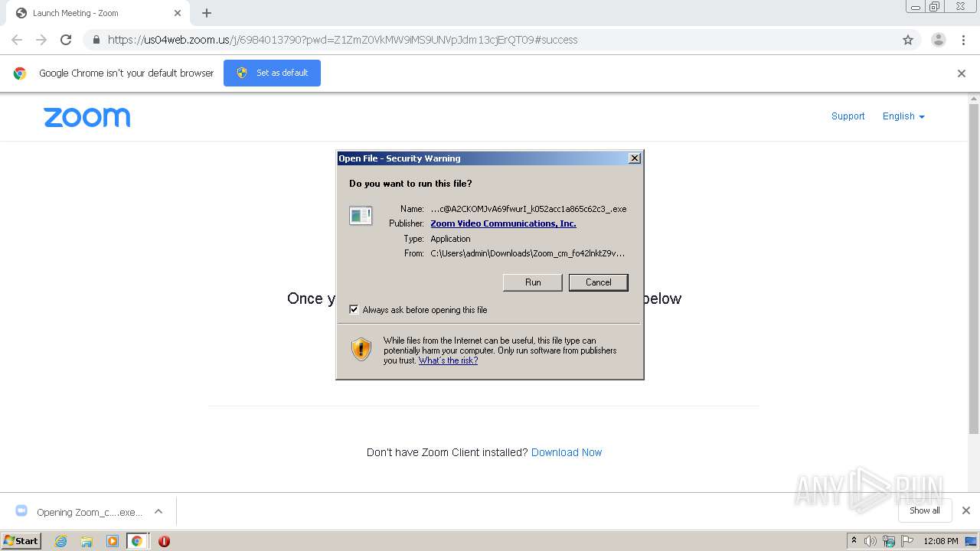Open the What's the risk? link
Viewport: 980px width, 551px height.
point(448,360)
